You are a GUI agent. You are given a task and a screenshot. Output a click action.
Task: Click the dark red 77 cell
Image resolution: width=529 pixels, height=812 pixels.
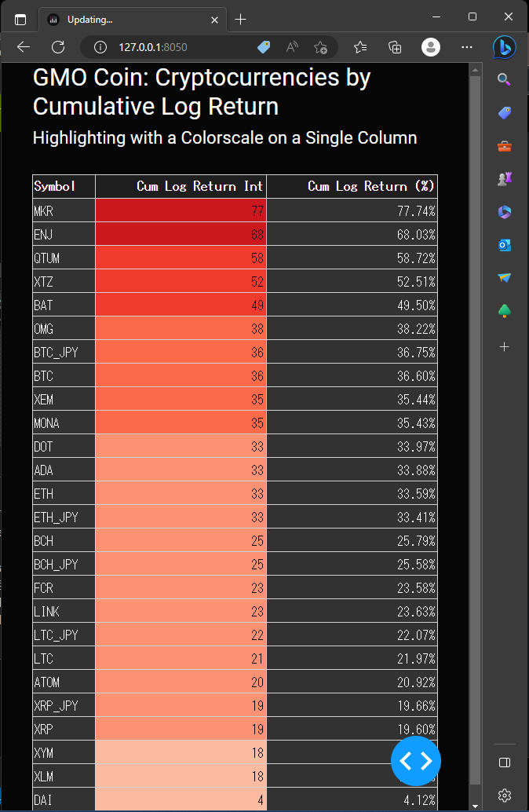pyautogui.click(x=181, y=210)
